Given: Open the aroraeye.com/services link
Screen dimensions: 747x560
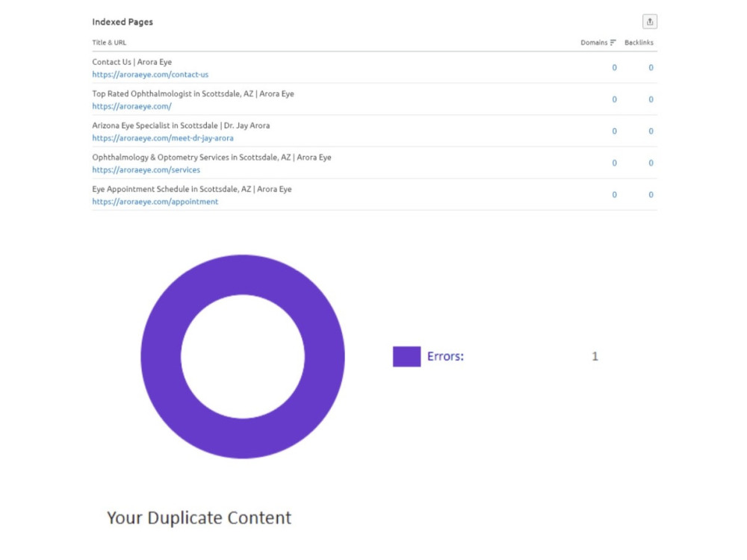Looking at the screenshot, I should pos(146,170).
